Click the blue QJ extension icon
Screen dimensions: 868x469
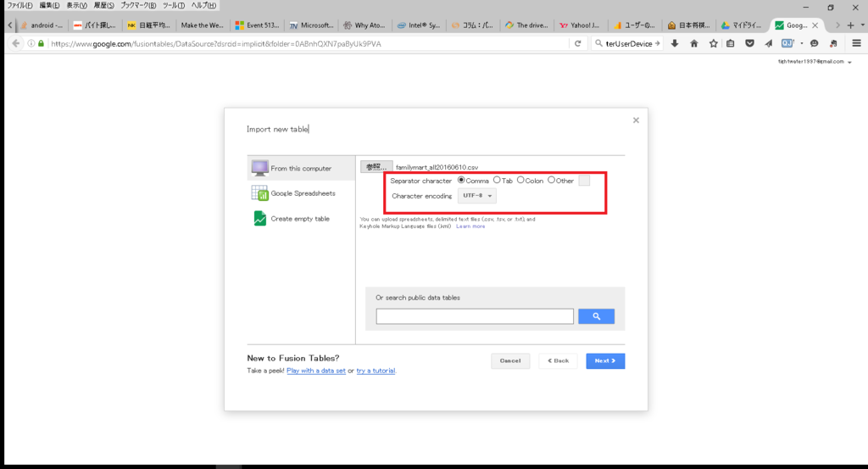tap(787, 43)
